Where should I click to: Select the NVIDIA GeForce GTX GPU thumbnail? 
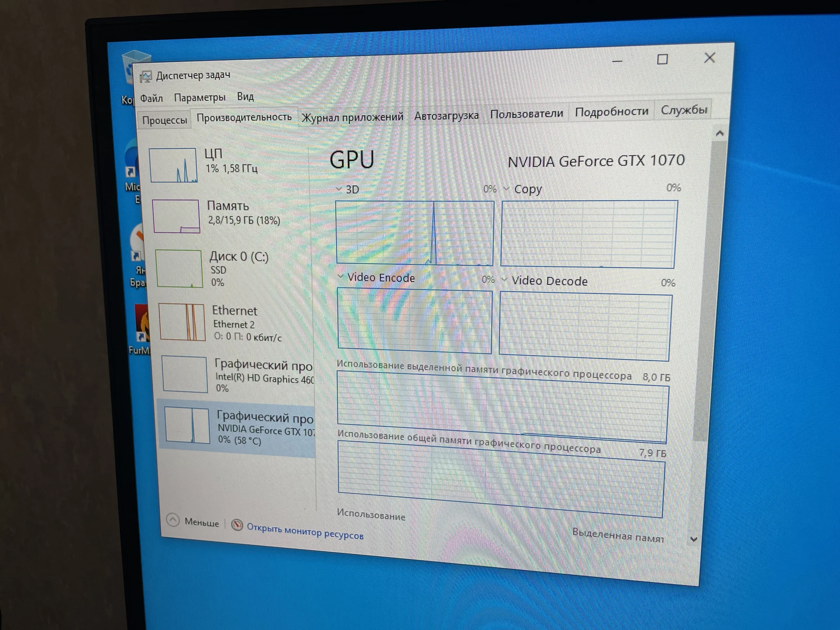[x=187, y=425]
